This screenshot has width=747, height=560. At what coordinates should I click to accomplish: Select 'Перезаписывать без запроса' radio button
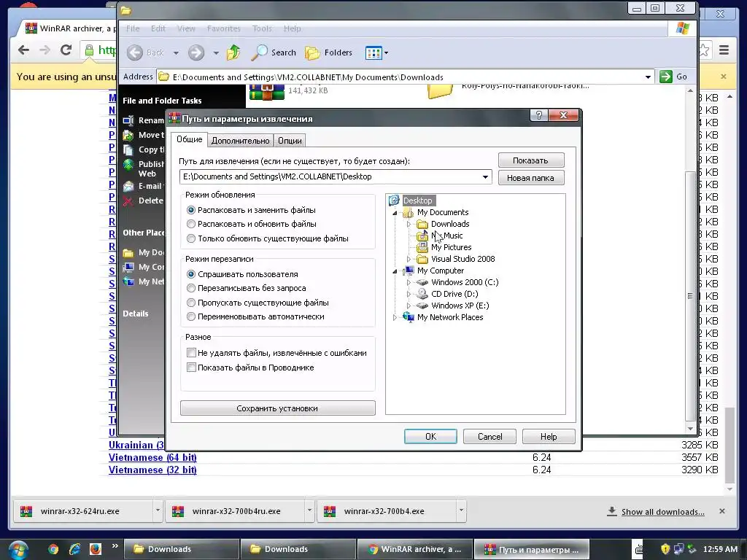pos(191,288)
